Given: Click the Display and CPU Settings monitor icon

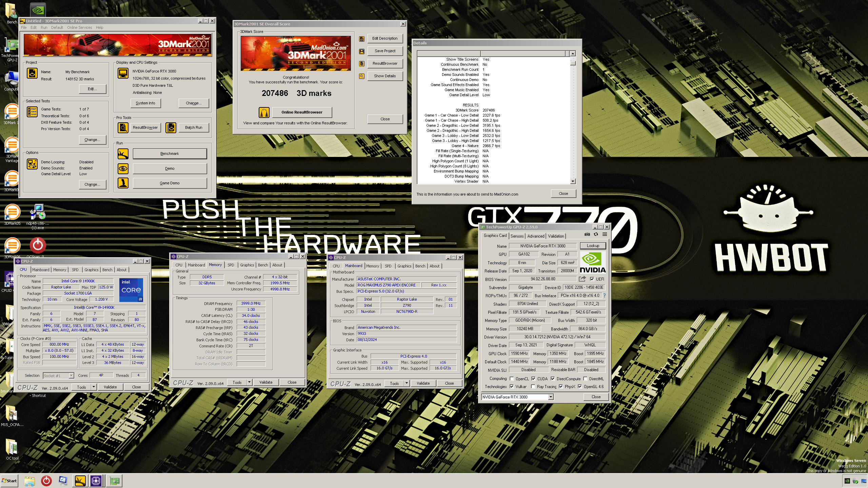Looking at the screenshot, I should click(123, 73).
